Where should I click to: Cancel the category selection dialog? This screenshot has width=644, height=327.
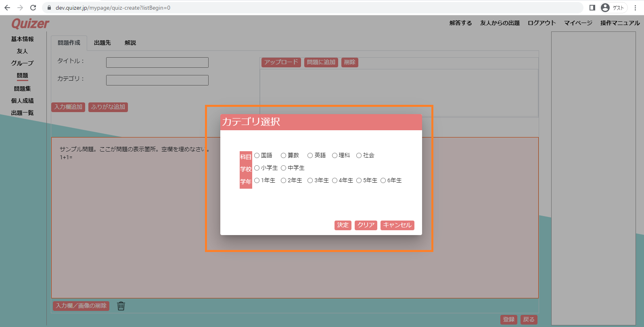(x=397, y=225)
